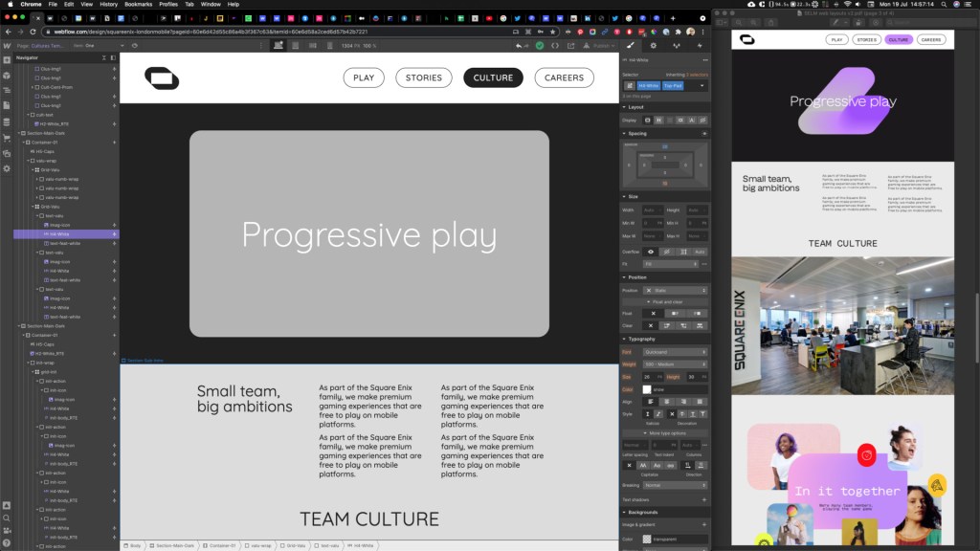Click the white text color swatch
This screenshot has height=551, width=980.
[x=647, y=389]
